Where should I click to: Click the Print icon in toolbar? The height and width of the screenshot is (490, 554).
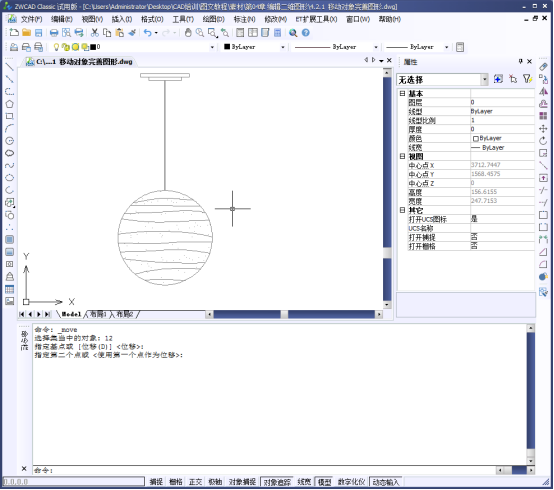click(x=54, y=33)
